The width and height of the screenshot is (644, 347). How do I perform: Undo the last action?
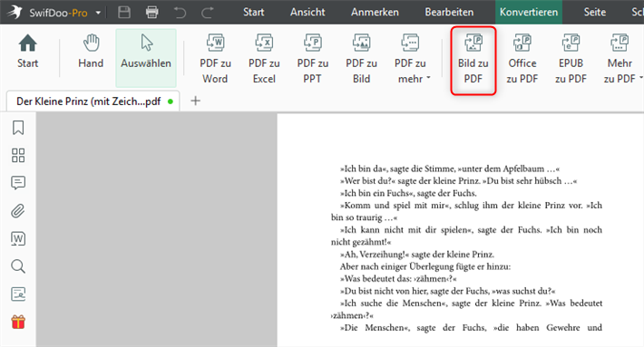[180, 13]
